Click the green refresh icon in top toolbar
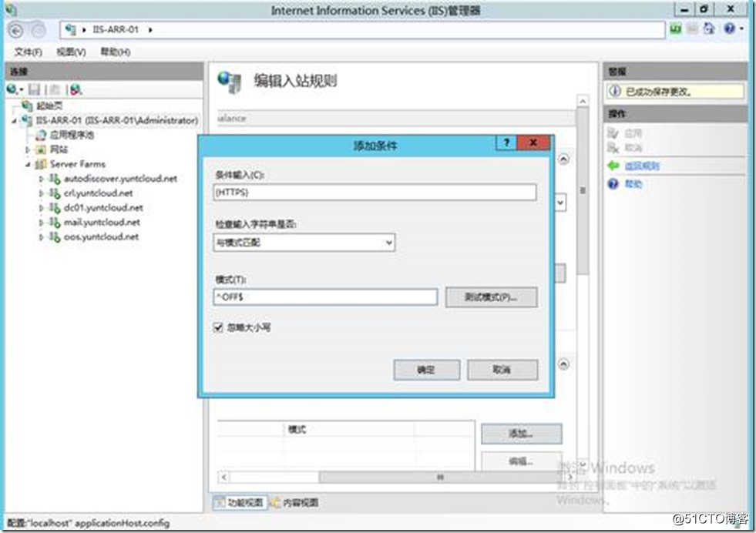756x533 pixels. [x=676, y=29]
